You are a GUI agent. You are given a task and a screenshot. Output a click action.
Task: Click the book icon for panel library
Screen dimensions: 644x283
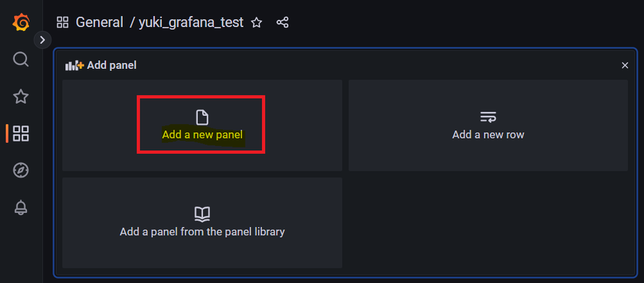point(202,213)
